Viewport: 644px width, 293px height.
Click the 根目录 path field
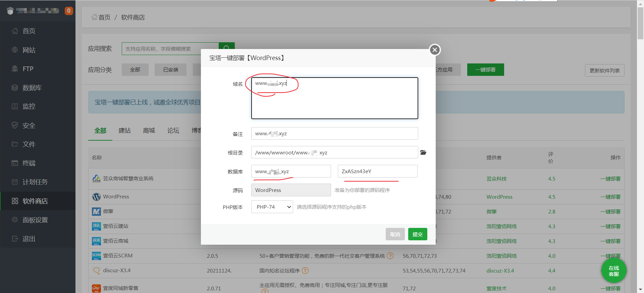click(x=334, y=152)
